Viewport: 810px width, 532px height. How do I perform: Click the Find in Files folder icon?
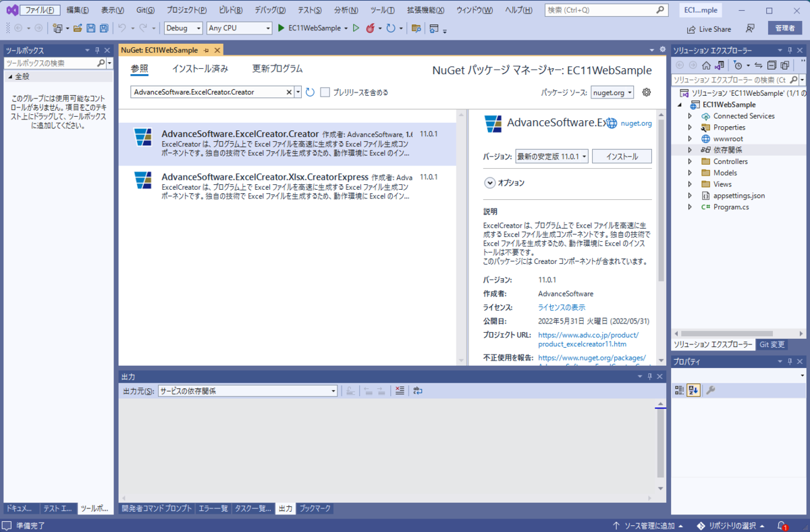[416, 28]
